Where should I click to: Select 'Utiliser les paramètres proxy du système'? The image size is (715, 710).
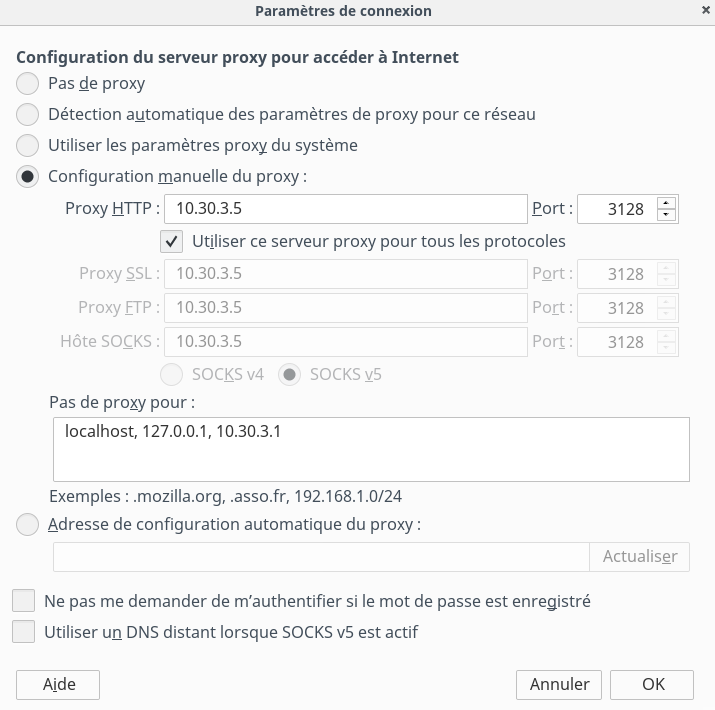pos(28,145)
